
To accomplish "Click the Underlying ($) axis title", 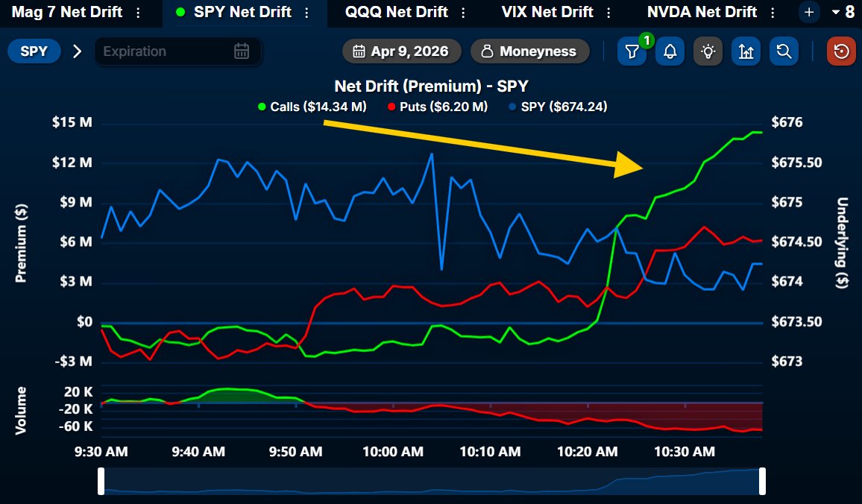I will 842,243.
